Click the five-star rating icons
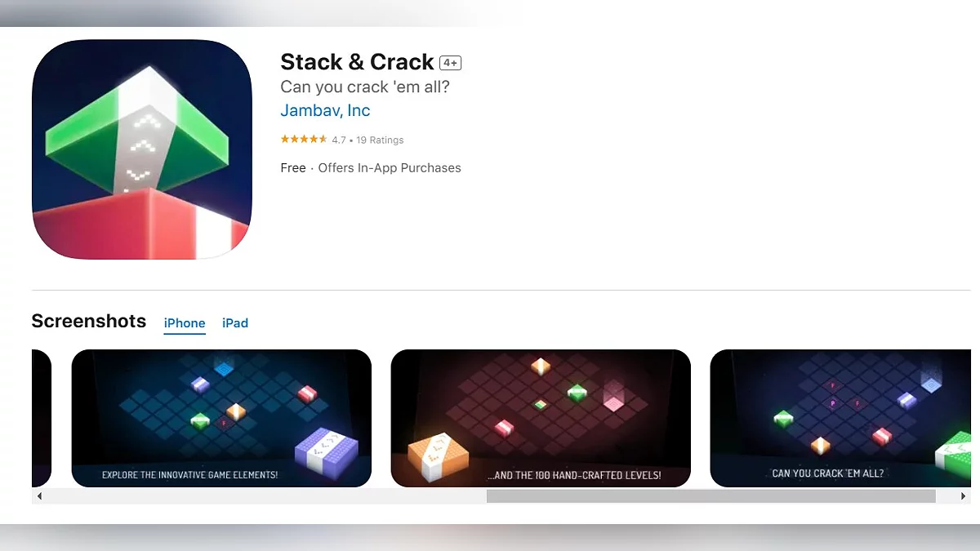 [304, 140]
